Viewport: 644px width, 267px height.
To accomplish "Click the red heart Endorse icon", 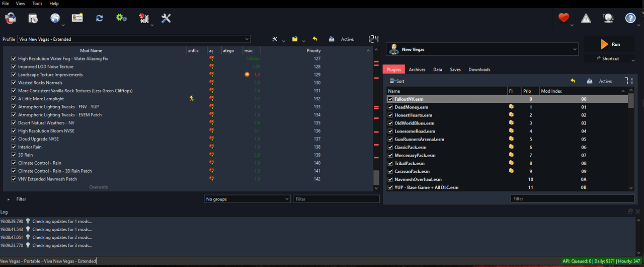I will click(x=563, y=18).
